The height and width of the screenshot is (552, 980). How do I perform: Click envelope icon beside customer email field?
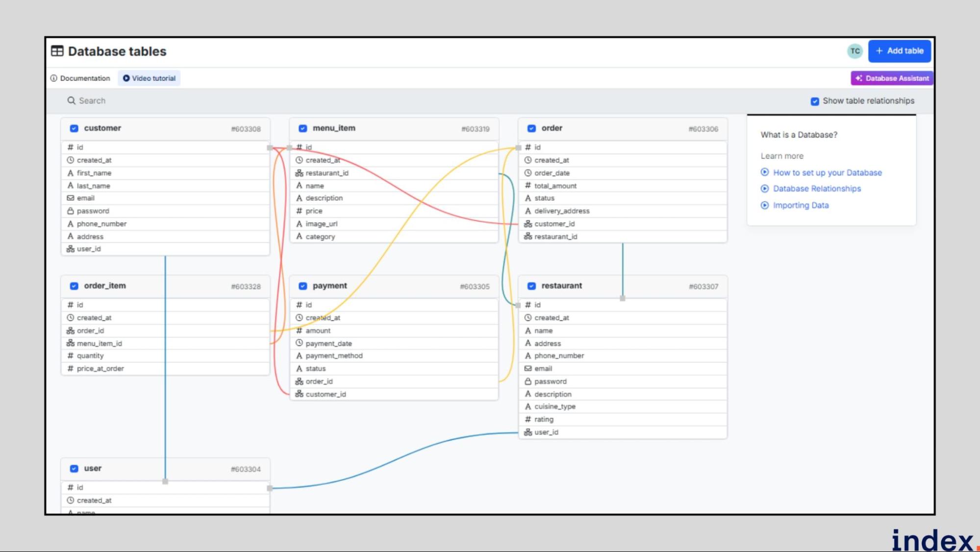coord(70,198)
